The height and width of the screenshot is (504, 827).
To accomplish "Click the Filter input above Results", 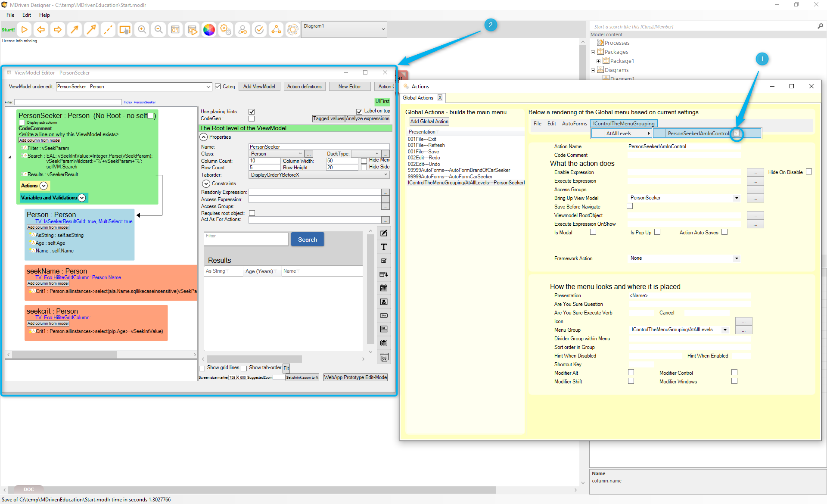I will 246,239.
